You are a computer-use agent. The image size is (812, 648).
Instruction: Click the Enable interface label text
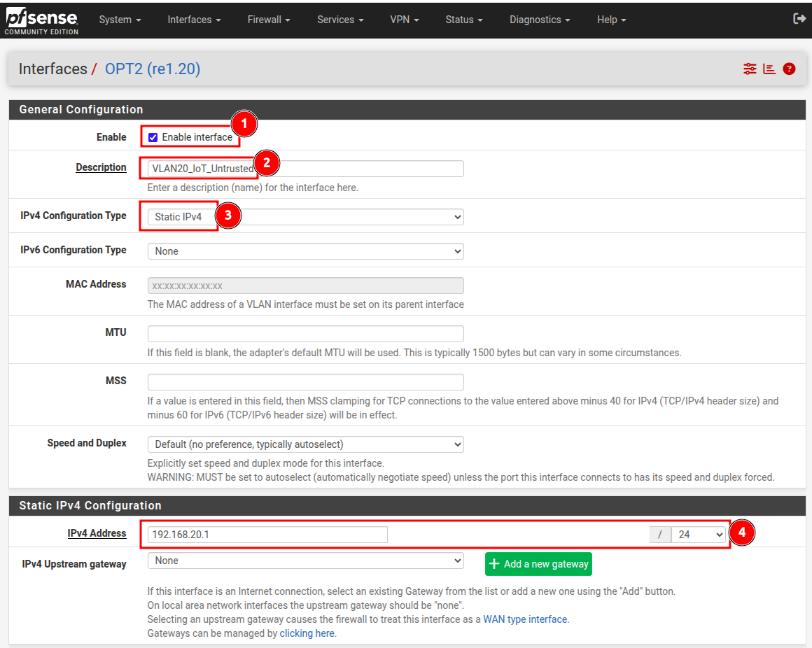point(197,137)
